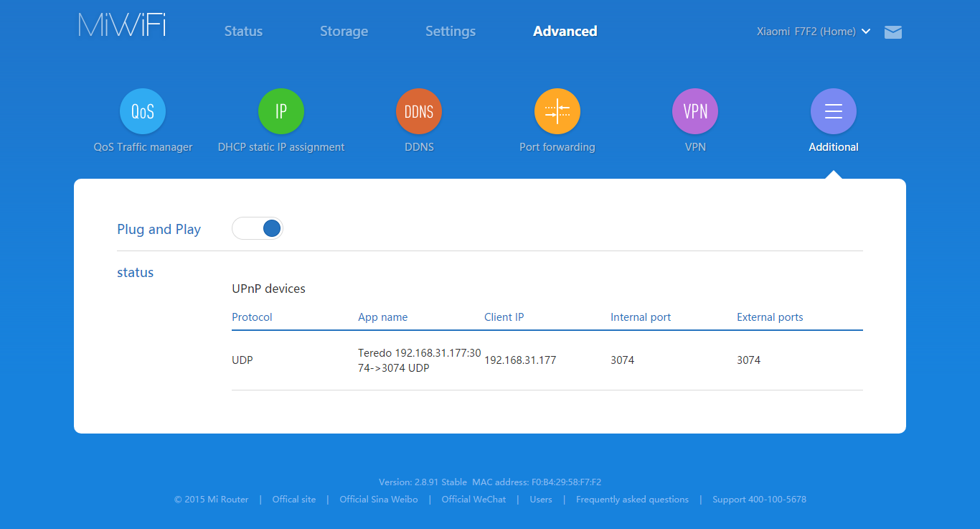The height and width of the screenshot is (529, 980).
Task: Click the Teredo app name cell
Action: (420, 360)
